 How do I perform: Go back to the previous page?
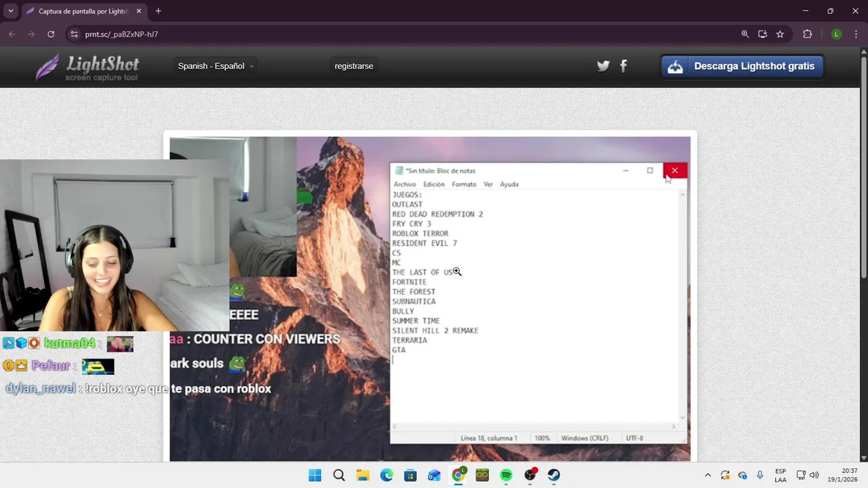pos(12,34)
